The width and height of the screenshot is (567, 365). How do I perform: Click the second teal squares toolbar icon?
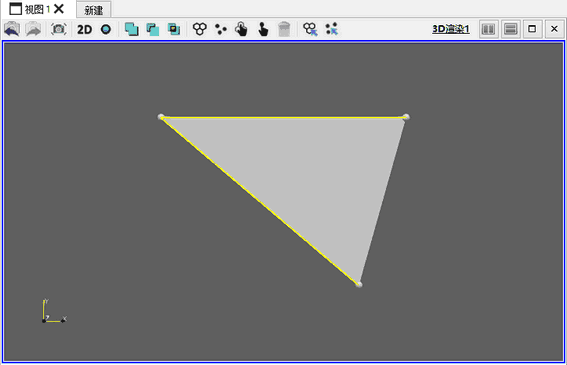(x=153, y=29)
